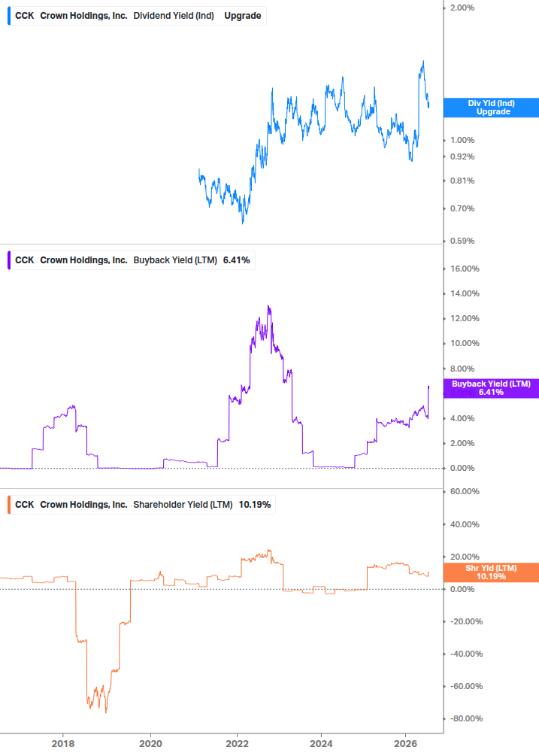The height and width of the screenshot is (756, 539).
Task: Click the -60.00% axis label in shareholder pane
Action: click(x=466, y=687)
